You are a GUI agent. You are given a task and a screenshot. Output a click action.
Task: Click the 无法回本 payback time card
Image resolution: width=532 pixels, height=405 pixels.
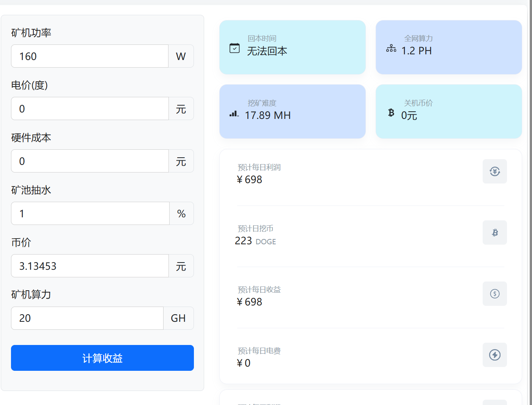tap(292, 47)
